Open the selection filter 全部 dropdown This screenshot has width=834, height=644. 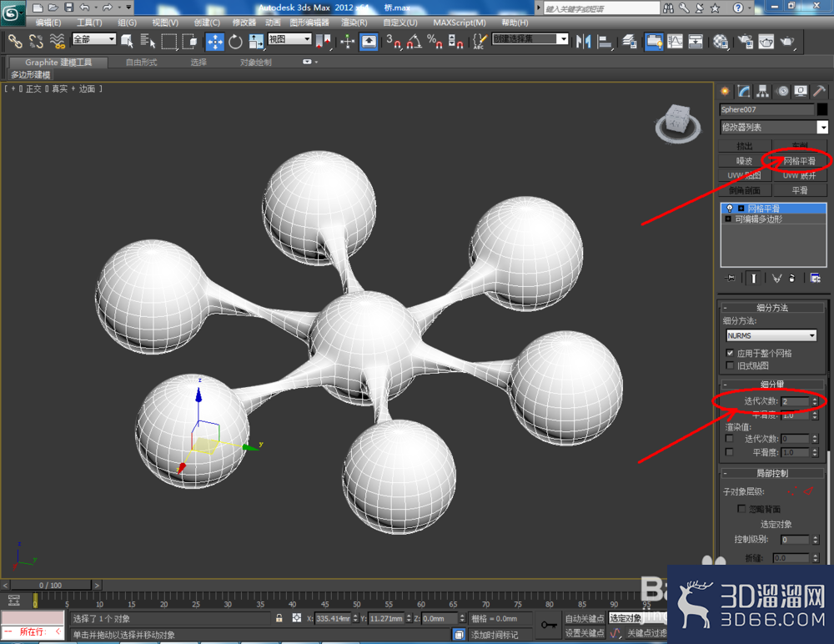click(94, 39)
